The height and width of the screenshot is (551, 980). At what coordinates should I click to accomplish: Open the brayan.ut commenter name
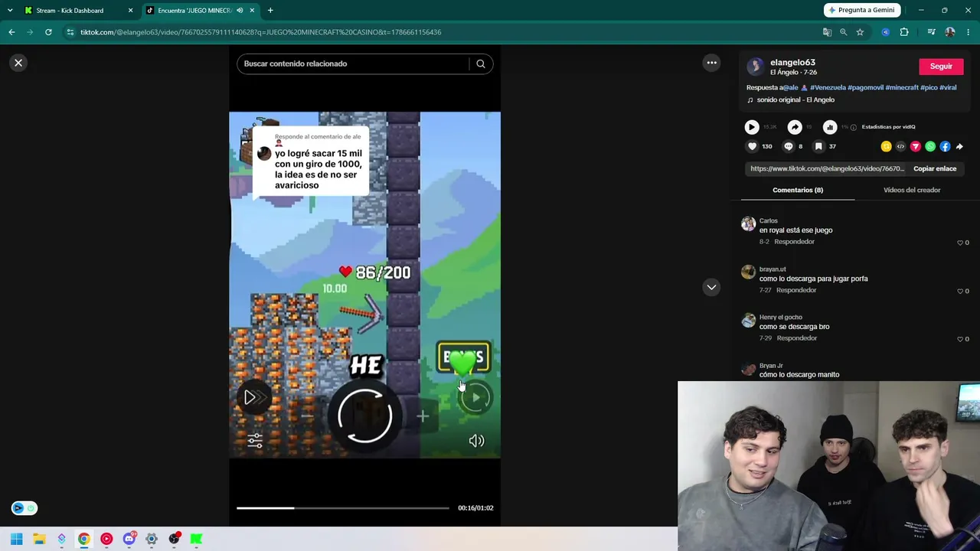pyautogui.click(x=773, y=269)
